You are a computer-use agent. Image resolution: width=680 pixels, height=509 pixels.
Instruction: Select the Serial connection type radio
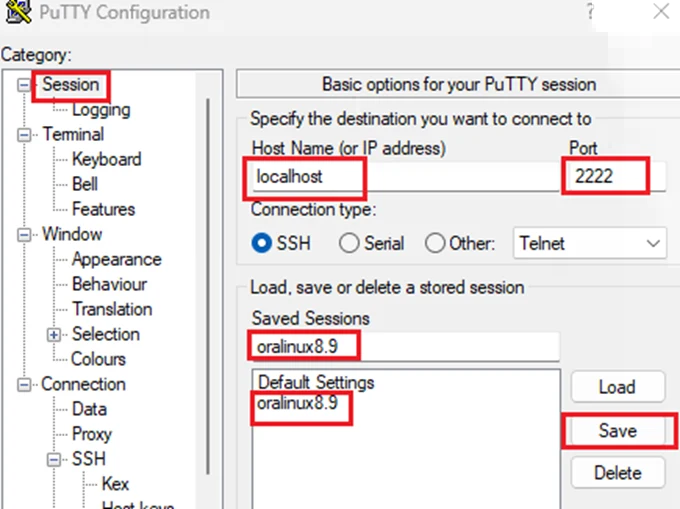(x=349, y=243)
